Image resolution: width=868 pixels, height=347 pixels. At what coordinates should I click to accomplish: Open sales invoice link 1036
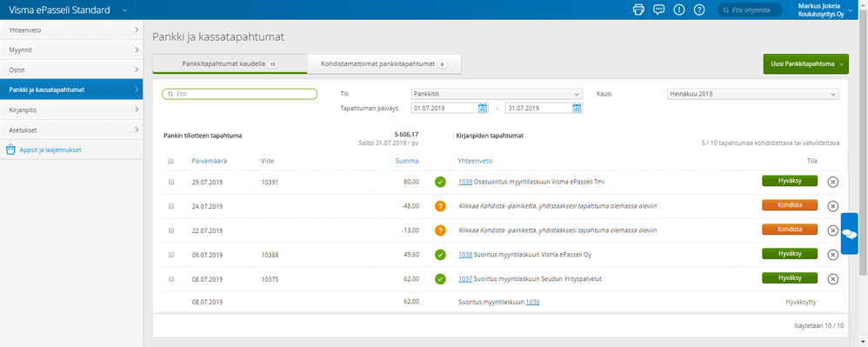(532, 302)
